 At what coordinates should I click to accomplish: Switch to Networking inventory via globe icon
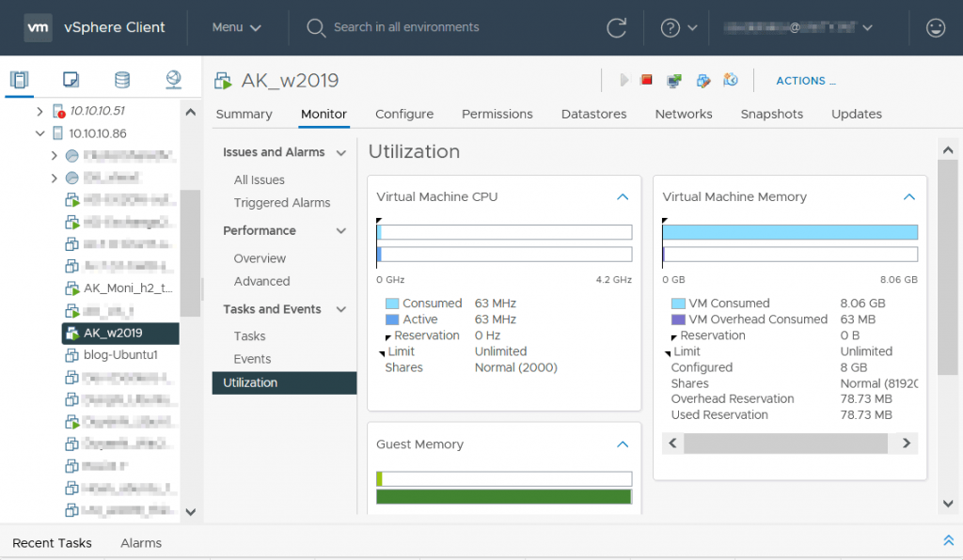tap(173, 79)
